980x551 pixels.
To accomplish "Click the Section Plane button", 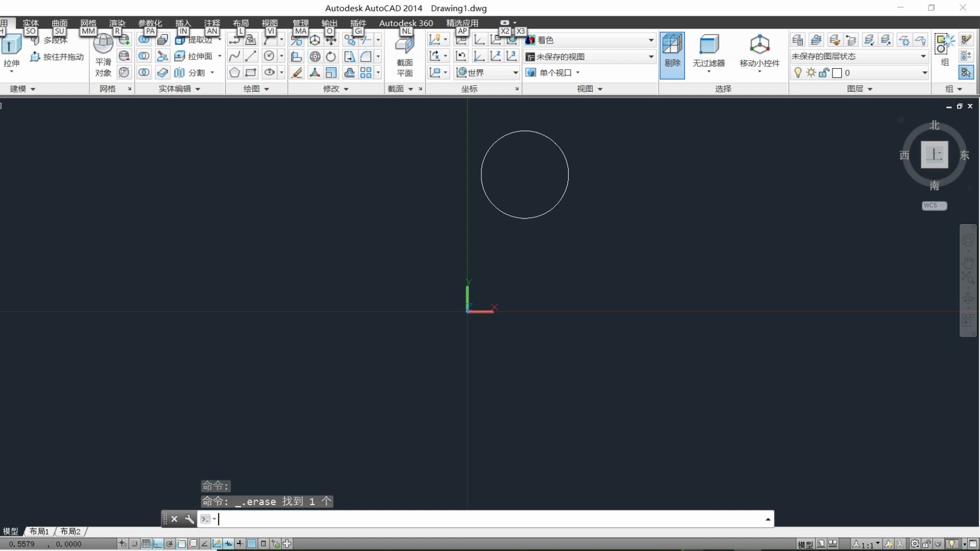I will click(x=405, y=55).
